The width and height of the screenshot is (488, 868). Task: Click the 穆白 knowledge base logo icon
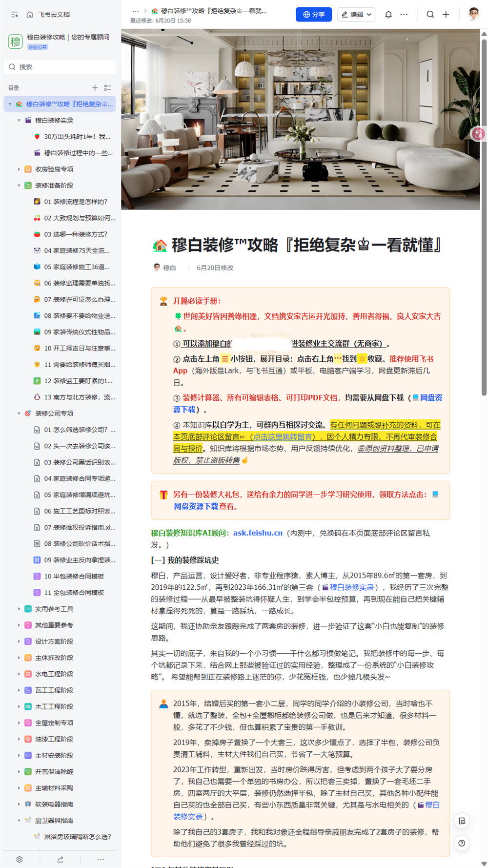pyautogui.click(x=16, y=41)
